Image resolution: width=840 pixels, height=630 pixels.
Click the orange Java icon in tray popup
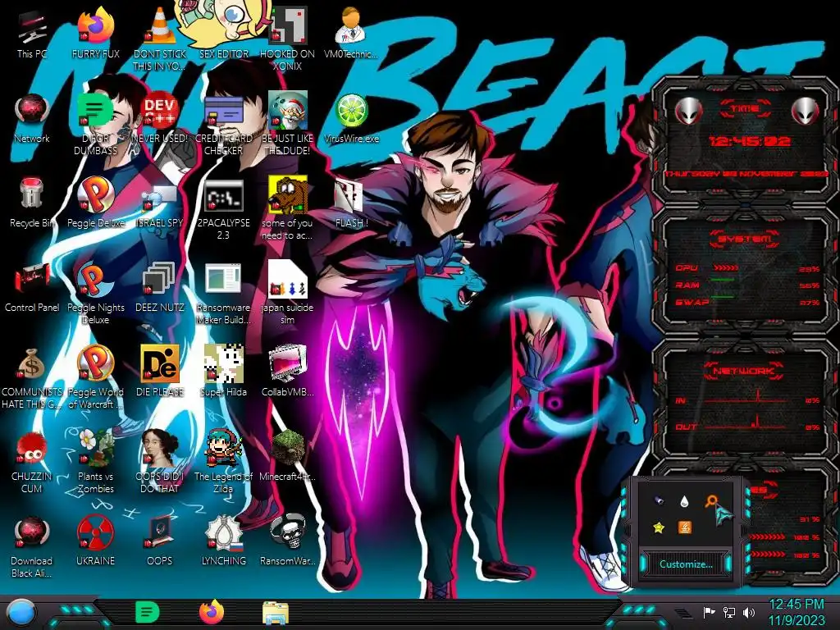[x=685, y=527]
